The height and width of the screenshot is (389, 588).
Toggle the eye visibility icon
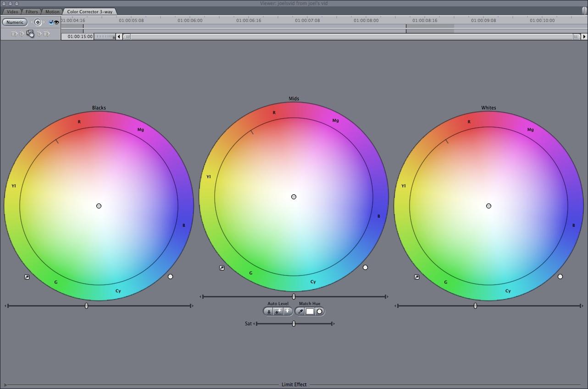(57, 22)
